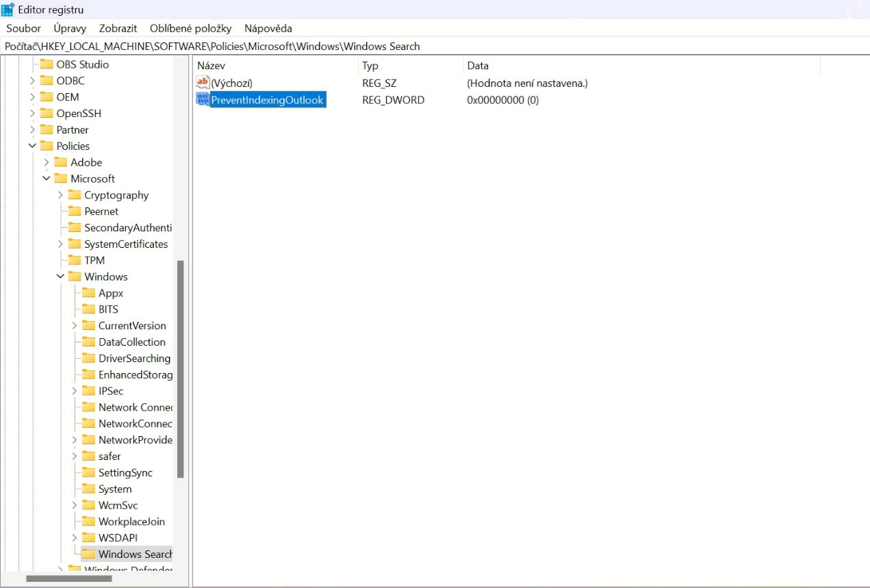Viewport: 870px width, 588px height.
Task: Open the Oblíbené položky menu
Action: (x=191, y=28)
